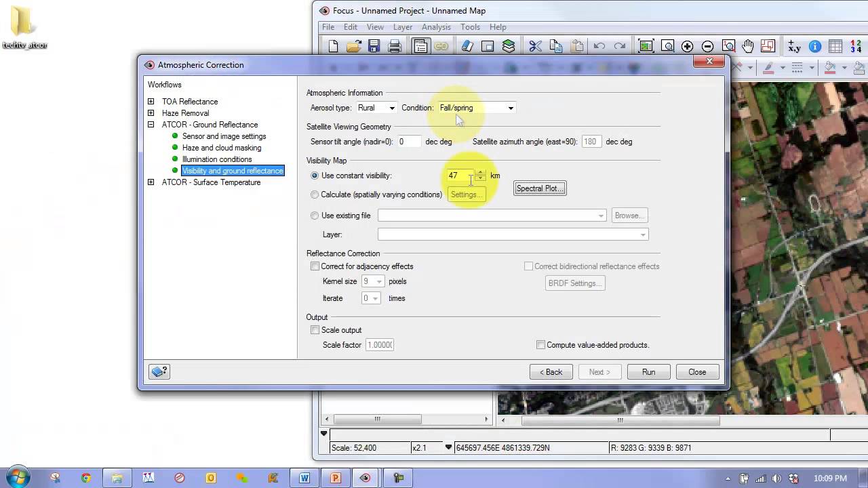Click the blue information icon in toolbar
868x488 pixels.
coord(815,46)
